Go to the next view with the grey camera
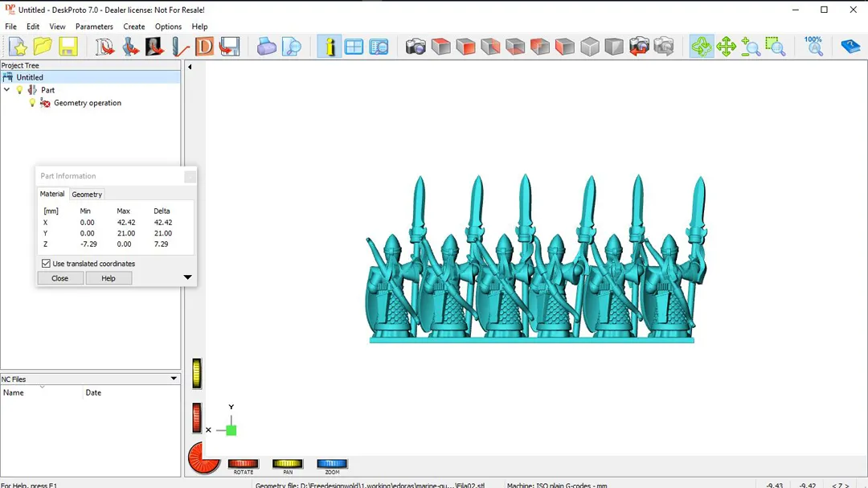Screen dimensions: 868x488 point(664,47)
